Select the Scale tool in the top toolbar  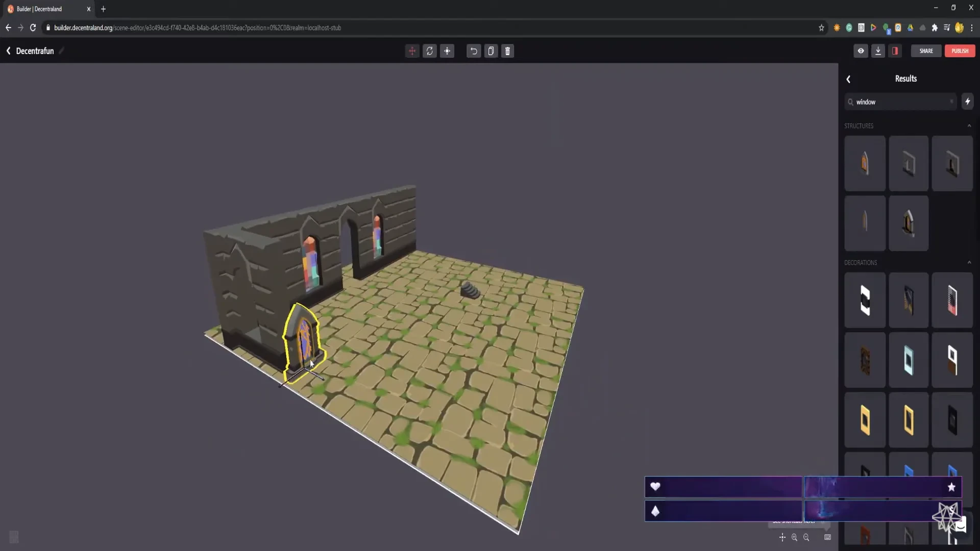[x=447, y=51]
